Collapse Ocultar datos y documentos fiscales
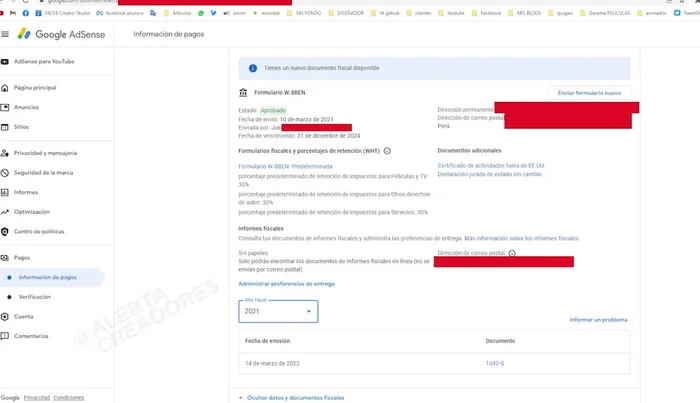The height and width of the screenshot is (403, 700). (295, 397)
